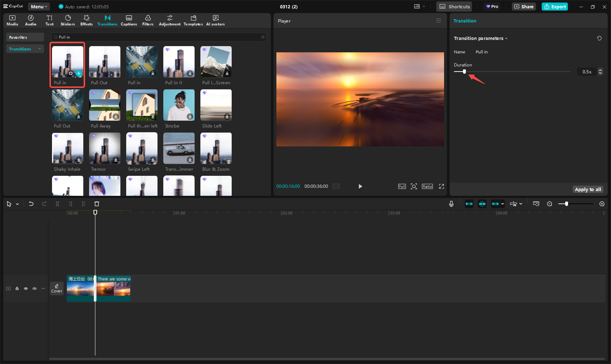Enter fullscreen player view
Image resolution: width=611 pixels, height=364 pixels.
[x=441, y=186]
